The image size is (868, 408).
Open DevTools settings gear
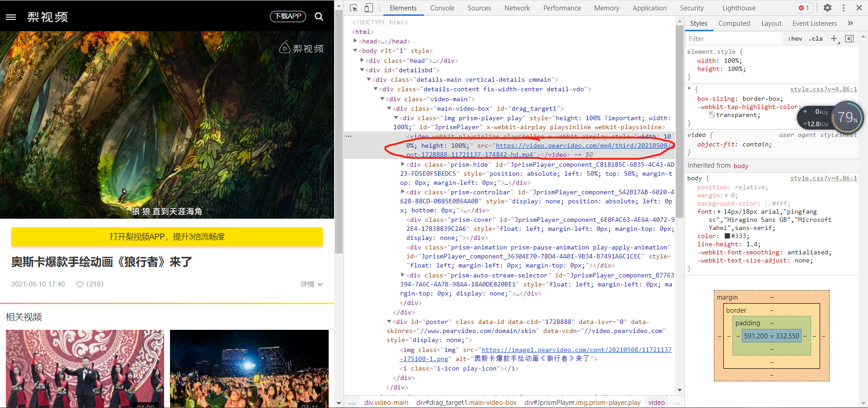click(x=827, y=8)
